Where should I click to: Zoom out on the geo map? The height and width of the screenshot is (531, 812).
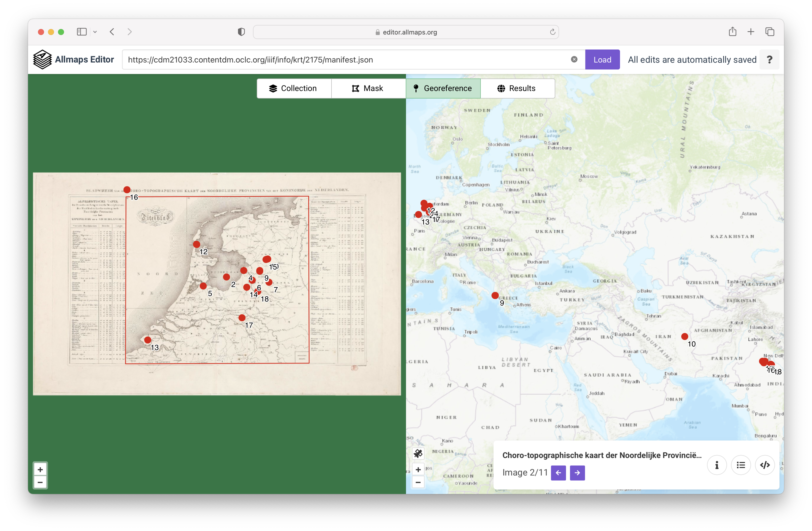pos(418,482)
